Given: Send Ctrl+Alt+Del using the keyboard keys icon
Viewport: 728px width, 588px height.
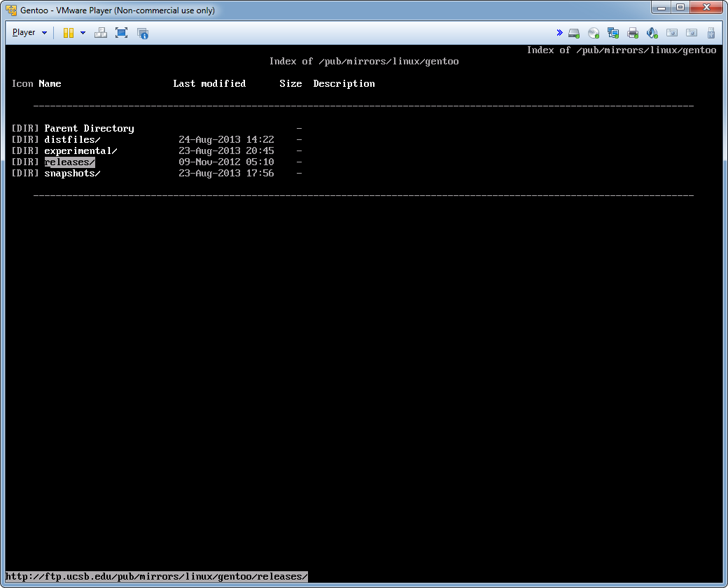Looking at the screenshot, I should 100,33.
